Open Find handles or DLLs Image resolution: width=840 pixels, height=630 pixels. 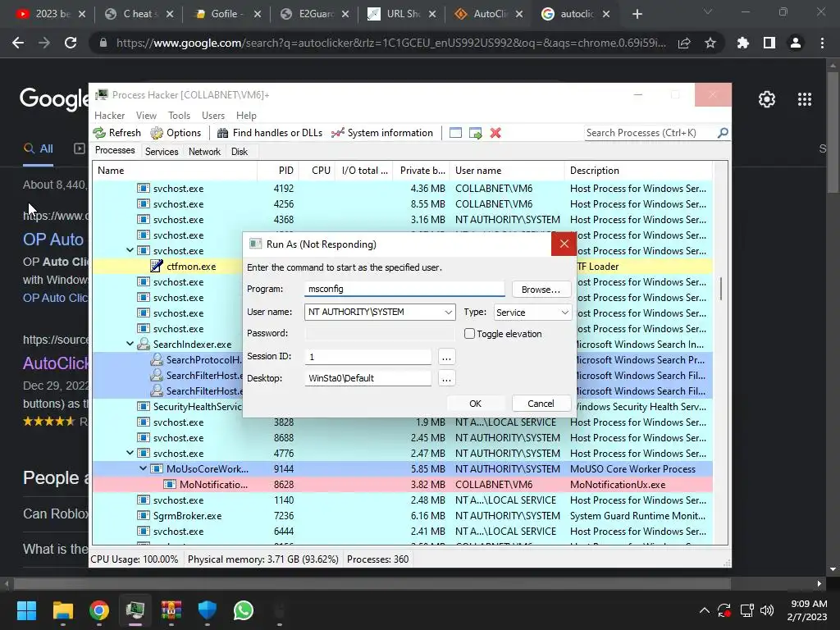[x=269, y=133]
